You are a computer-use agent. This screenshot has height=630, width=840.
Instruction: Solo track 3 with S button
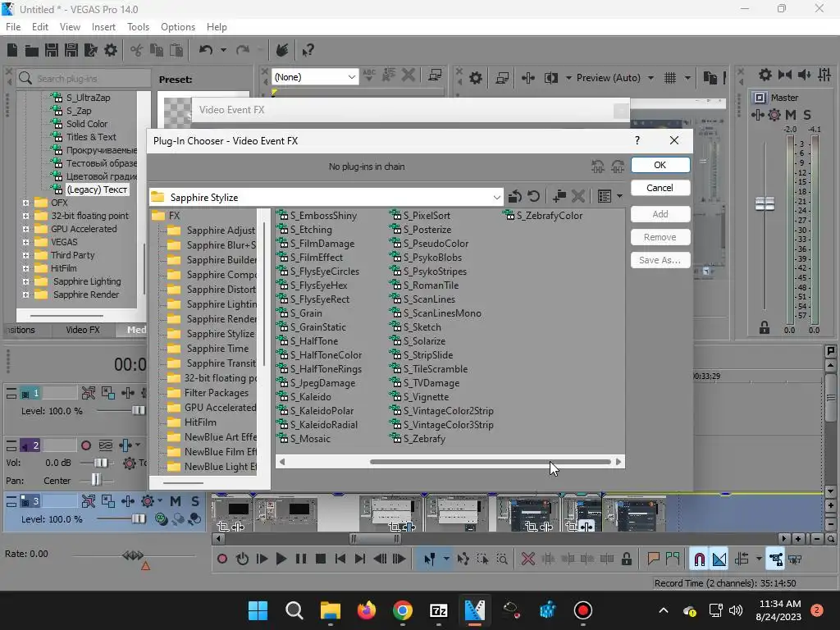coord(195,501)
